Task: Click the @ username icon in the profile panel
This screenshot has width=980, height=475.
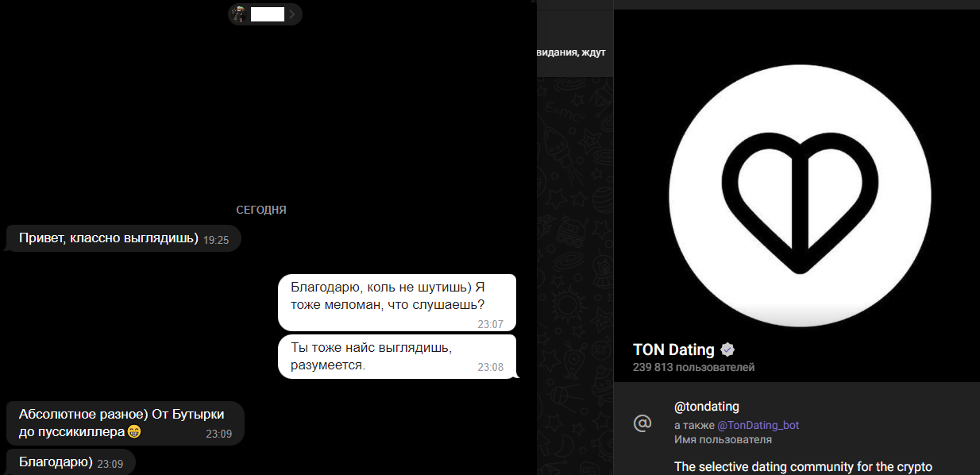Action: pyautogui.click(x=642, y=423)
